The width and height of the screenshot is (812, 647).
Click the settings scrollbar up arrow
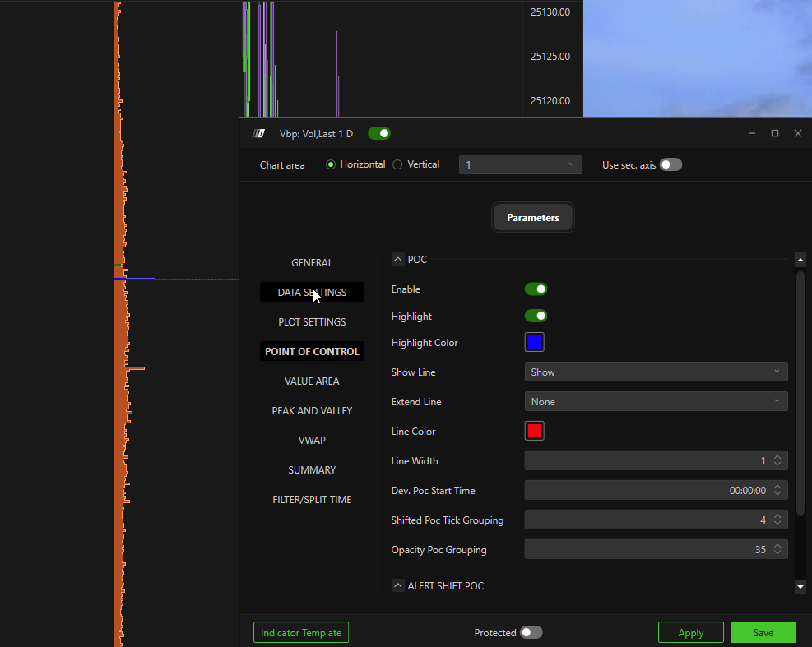pyautogui.click(x=800, y=260)
